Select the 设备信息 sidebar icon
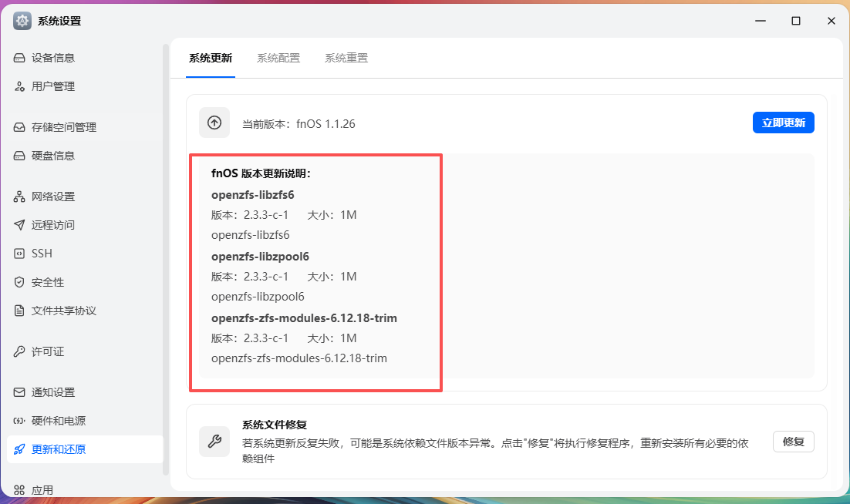 tap(18, 57)
